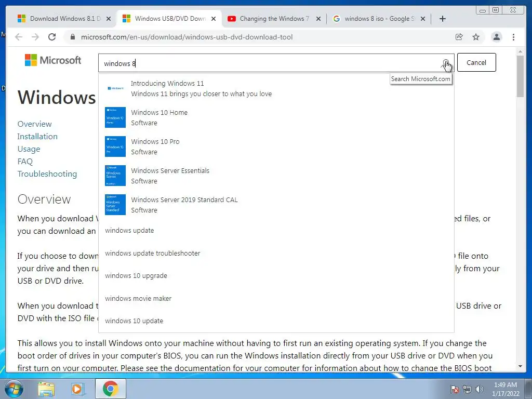The image size is (532, 399).
Task: Click the Show desktop strip beside the clock
Action: [529, 389]
